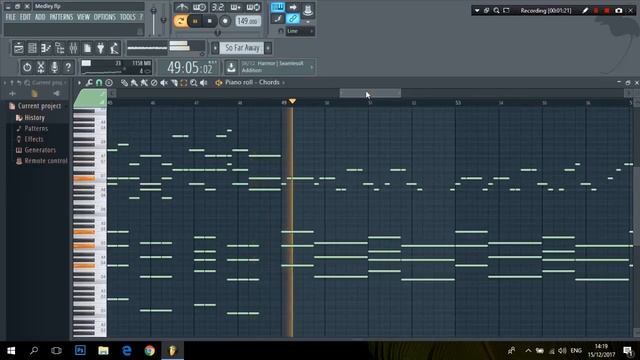Choose the piano roll select tool
The width and height of the screenshot is (640, 360).
tap(184, 83)
